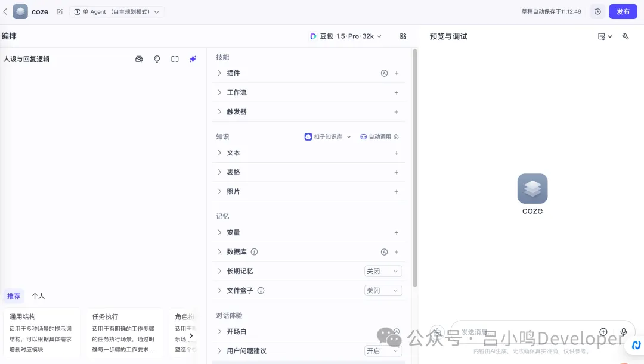Add a trigger with the 触发器 plus
Viewport: 644px width, 364px height.
pos(397,112)
